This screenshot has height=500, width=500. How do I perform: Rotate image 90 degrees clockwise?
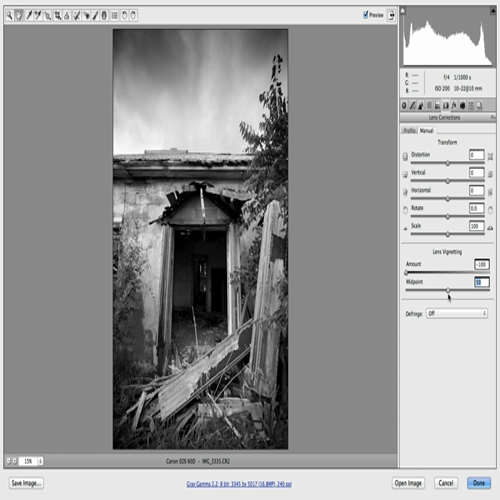tap(133, 15)
